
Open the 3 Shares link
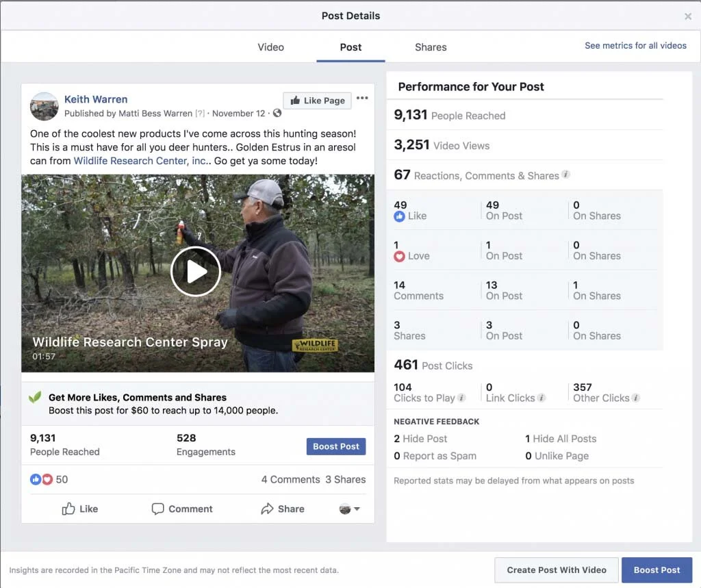[345, 479]
